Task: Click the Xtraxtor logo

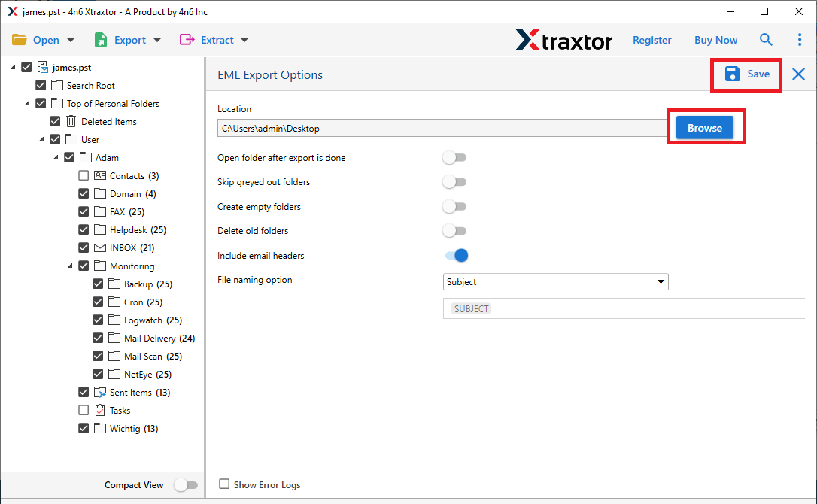Action: click(564, 39)
